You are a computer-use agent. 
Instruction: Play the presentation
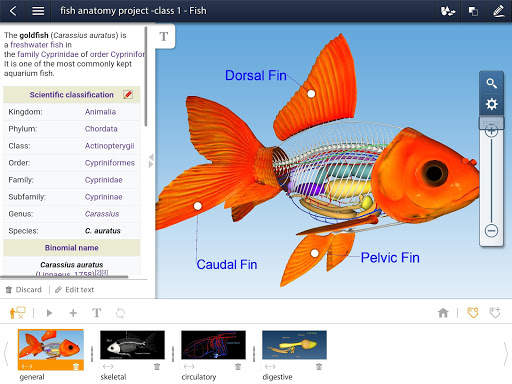(x=49, y=313)
